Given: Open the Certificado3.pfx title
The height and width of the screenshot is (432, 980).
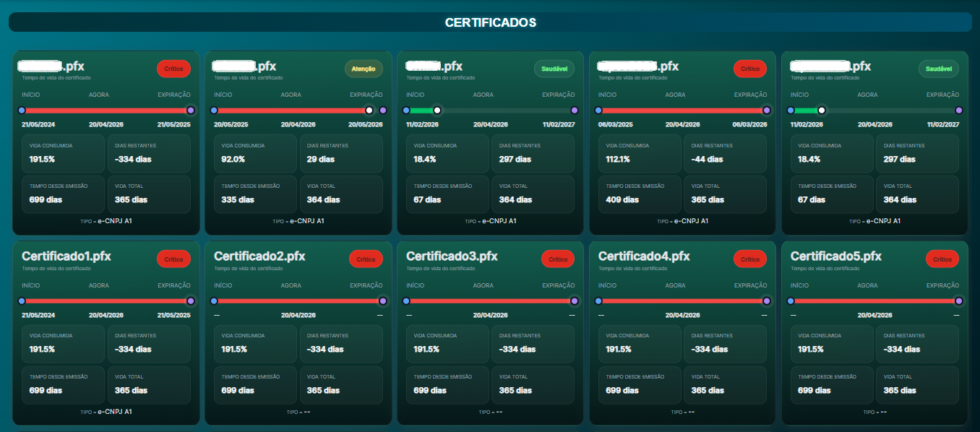Looking at the screenshot, I should pos(452,256).
